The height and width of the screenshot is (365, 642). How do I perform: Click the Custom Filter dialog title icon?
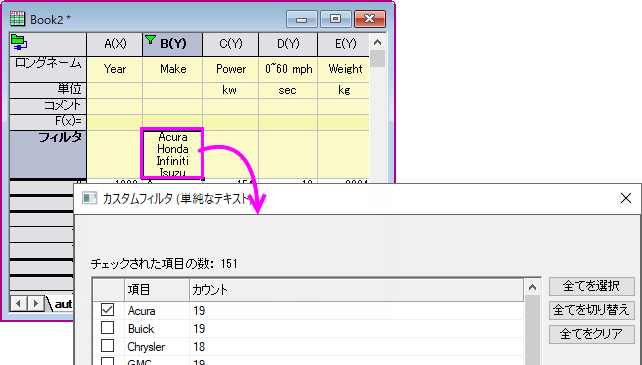tap(89, 199)
